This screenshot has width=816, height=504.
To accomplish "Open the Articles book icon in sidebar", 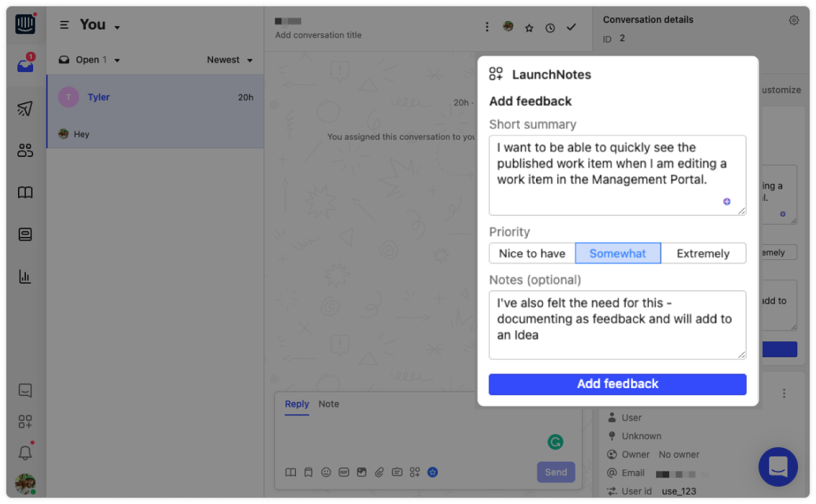I will pos(25,192).
